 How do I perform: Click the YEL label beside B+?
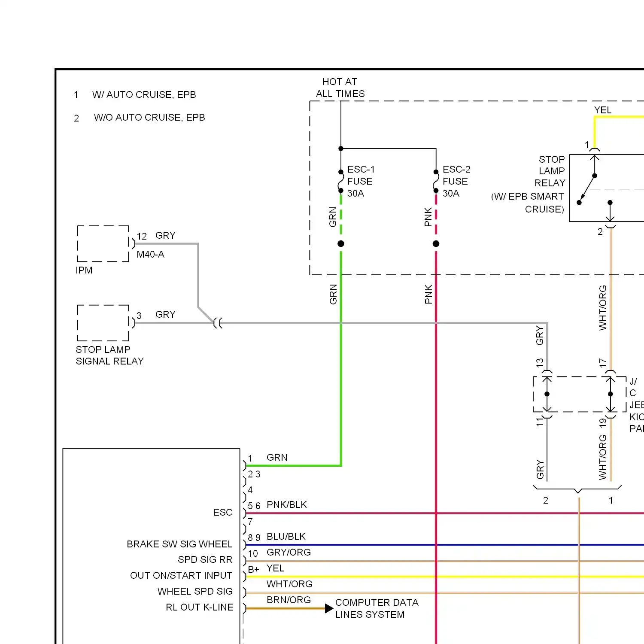[275, 568]
